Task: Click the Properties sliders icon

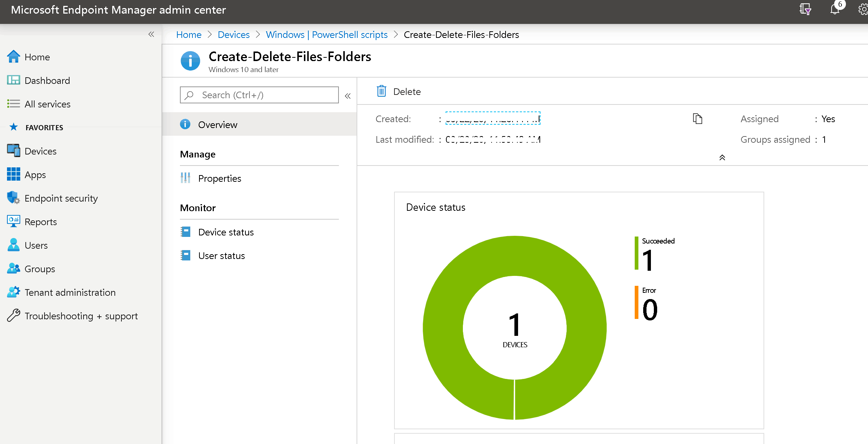Action: coord(185,178)
